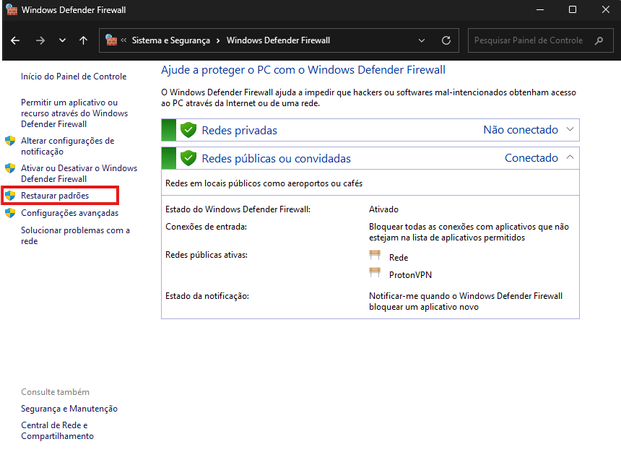Open Início do Painel de Controle

(74, 76)
